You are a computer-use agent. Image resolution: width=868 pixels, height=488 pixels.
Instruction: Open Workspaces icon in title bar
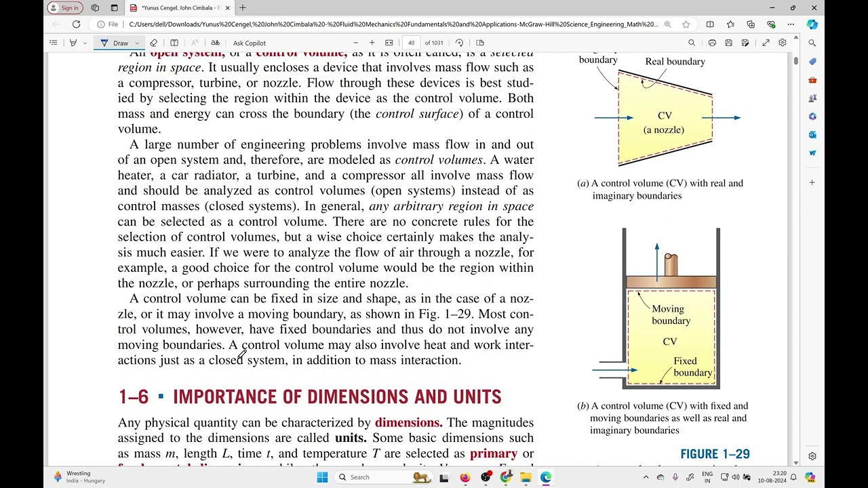[95, 7]
